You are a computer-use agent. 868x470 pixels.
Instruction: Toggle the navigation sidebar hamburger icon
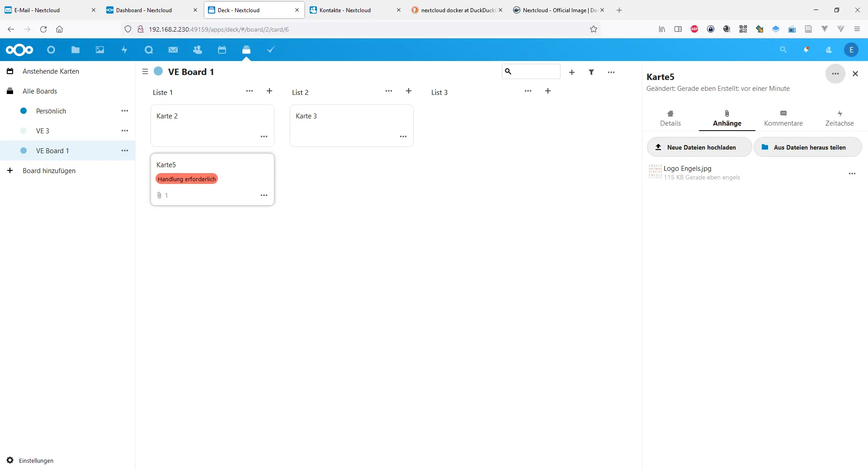pos(145,71)
